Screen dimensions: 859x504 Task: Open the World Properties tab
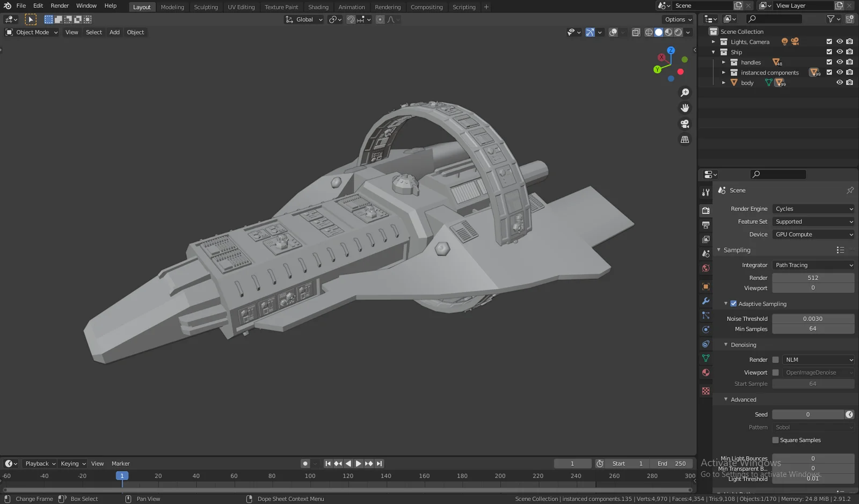click(x=705, y=268)
